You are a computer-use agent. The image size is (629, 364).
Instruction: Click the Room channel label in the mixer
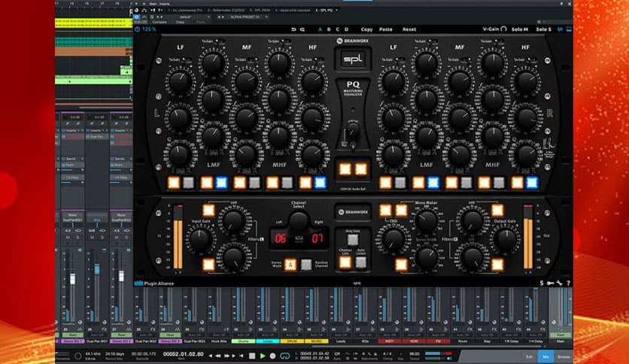[462, 341]
